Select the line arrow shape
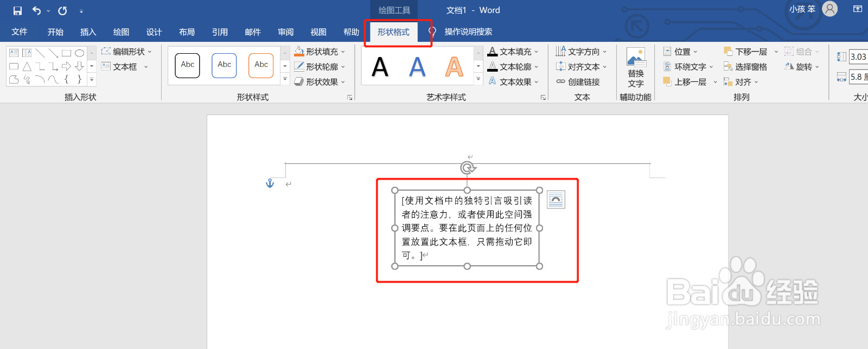Image resolution: width=868 pixels, height=349 pixels. 53,53
